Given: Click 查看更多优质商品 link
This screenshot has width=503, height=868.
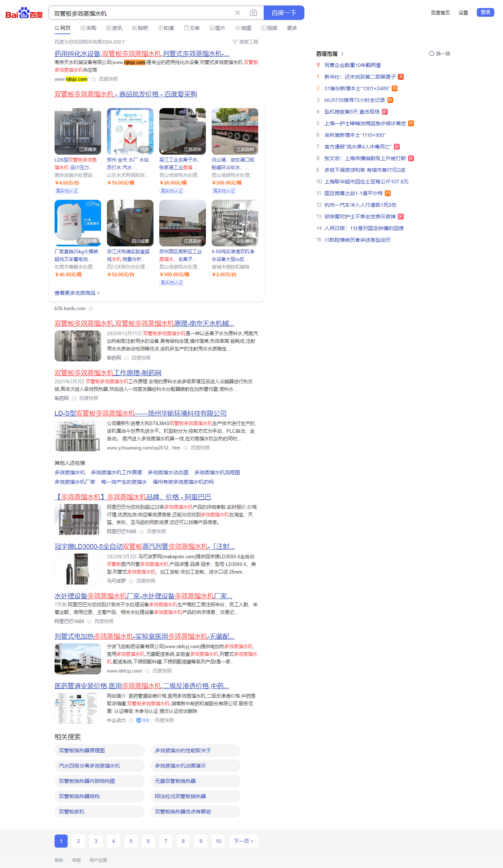Looking at the screenshot, I should [77, 293].
